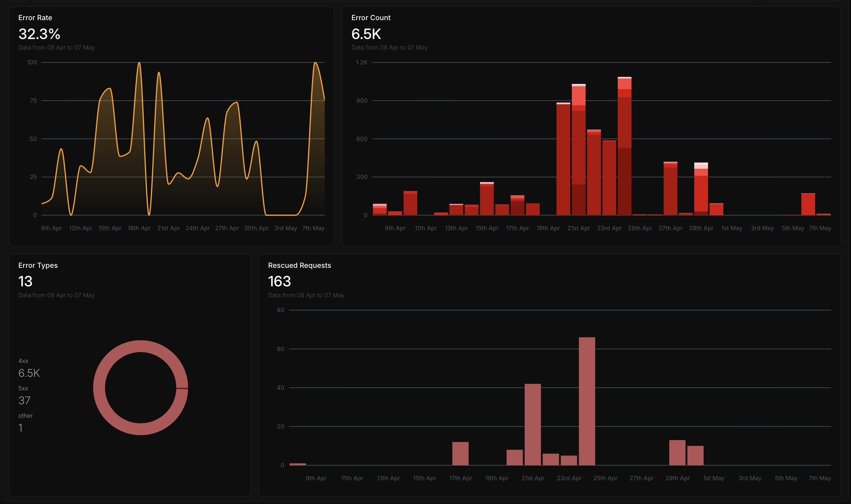Image resolution: width=851 pixels, height=504 pixels.
Task: Click the Error Types panel title
Action: 38,265
